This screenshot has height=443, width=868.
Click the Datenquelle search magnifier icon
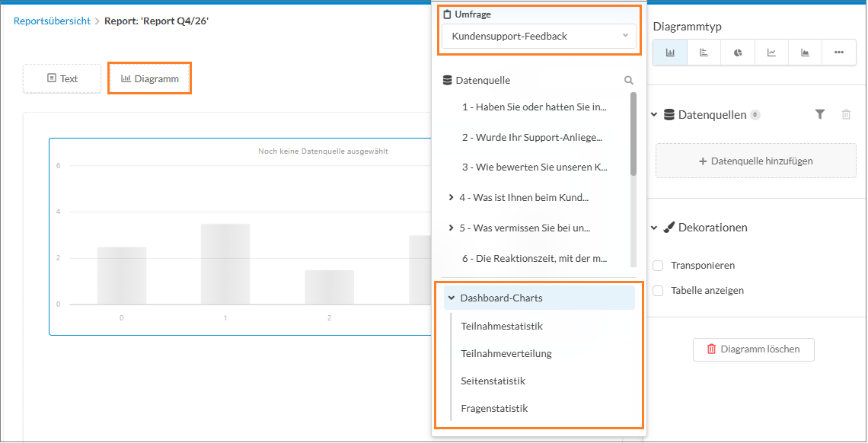click(x=628, y=80)
